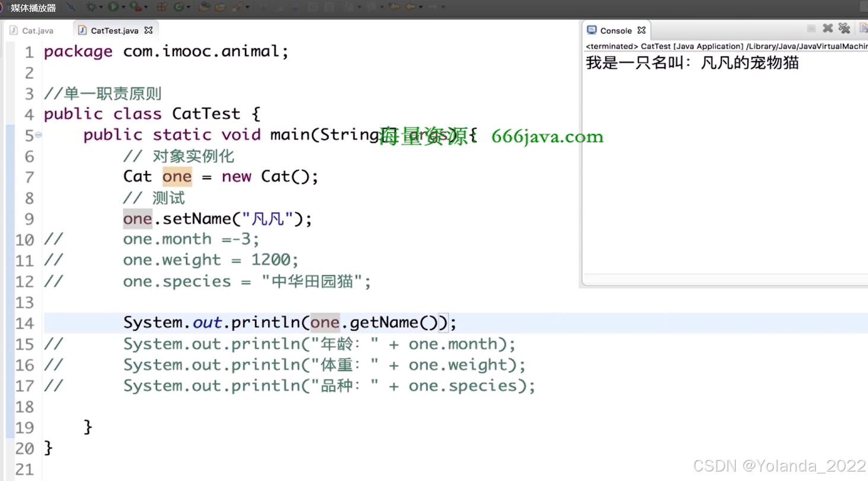This screenshot has height=481, width=868.
Task: Click 'new Cat();' on line 7
Action: click(x=270, y=177)
